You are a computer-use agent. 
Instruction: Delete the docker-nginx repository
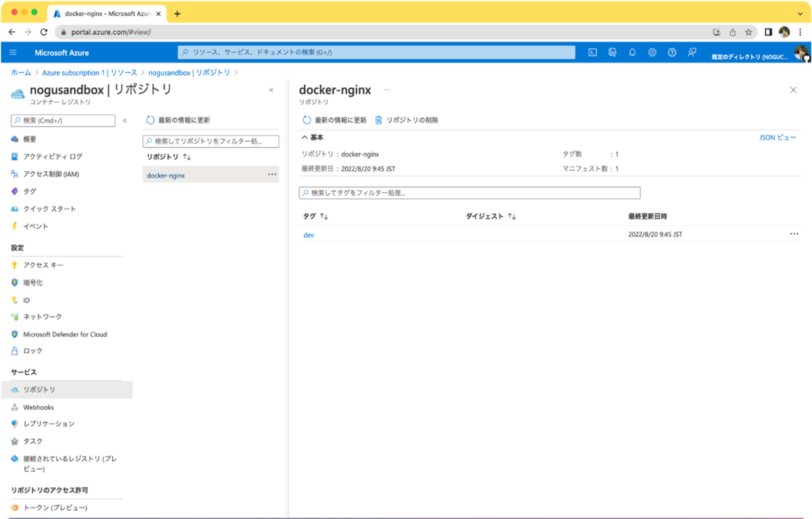pos(407,120)
